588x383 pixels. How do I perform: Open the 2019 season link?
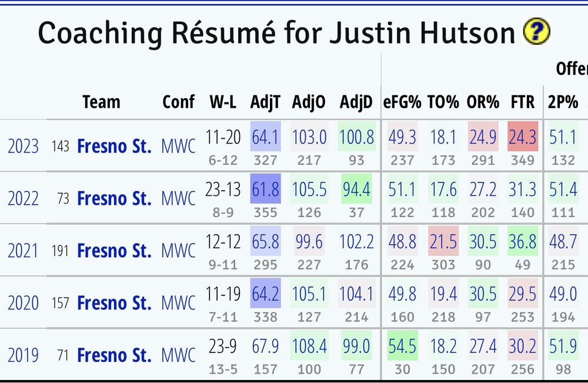coord(23,355)
